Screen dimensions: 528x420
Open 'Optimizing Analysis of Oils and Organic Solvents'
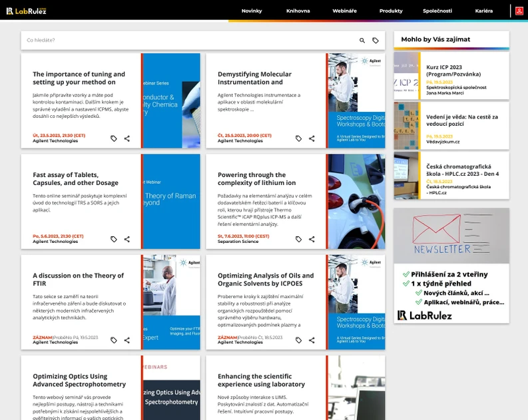tap(266, 280)
